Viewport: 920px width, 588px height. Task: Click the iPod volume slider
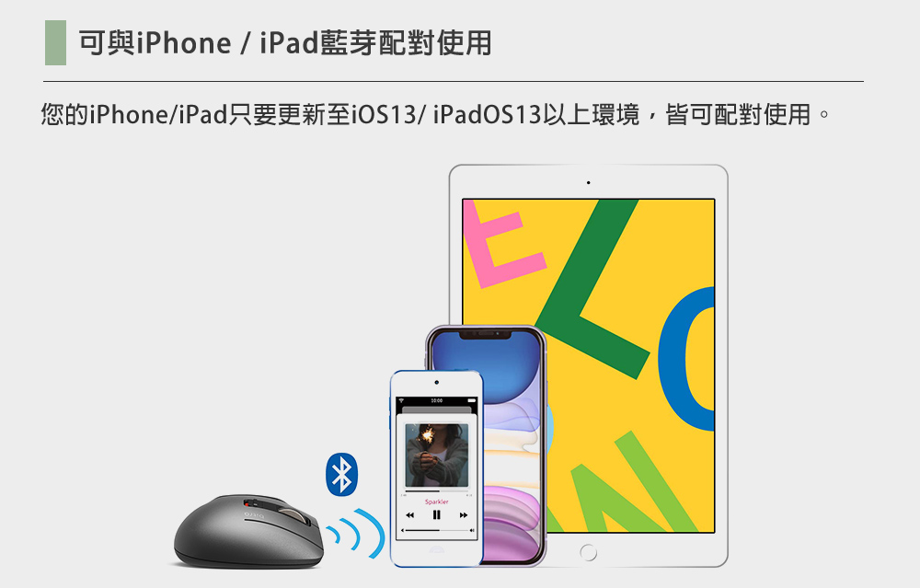(437, 530)
